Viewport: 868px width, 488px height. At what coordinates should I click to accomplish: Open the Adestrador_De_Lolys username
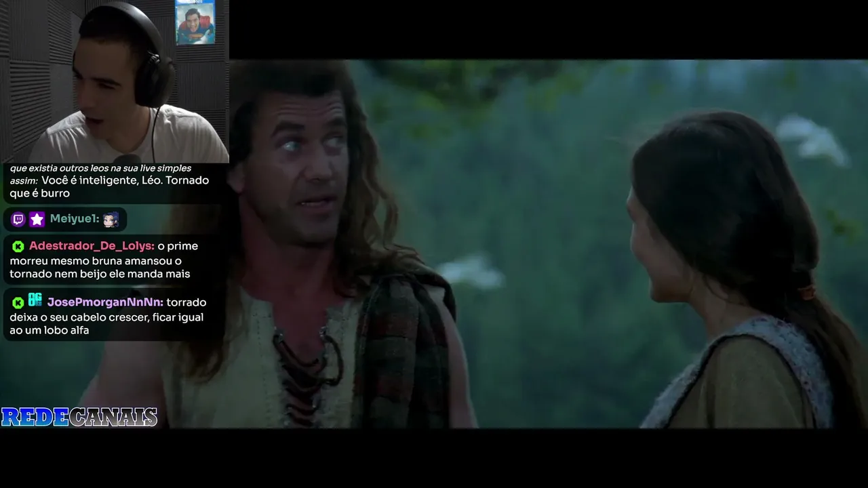point(92,246)
